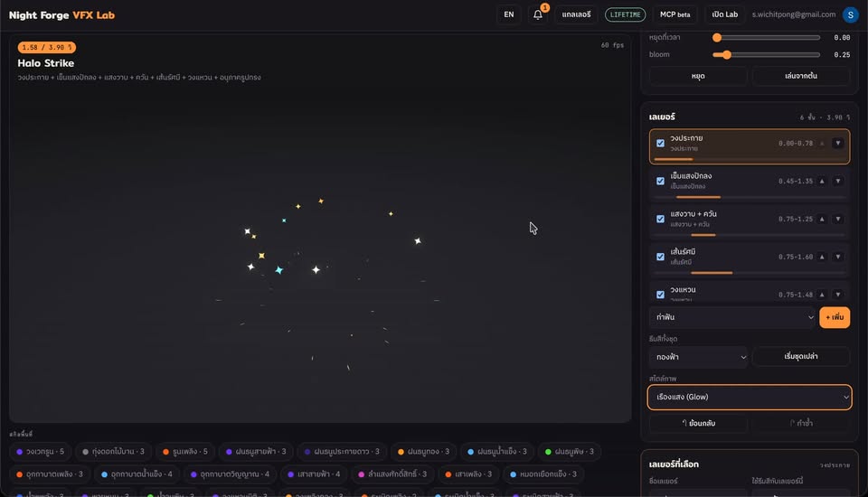Click the 0.75-1.25 time range value
868x497 pixels.
796,220
